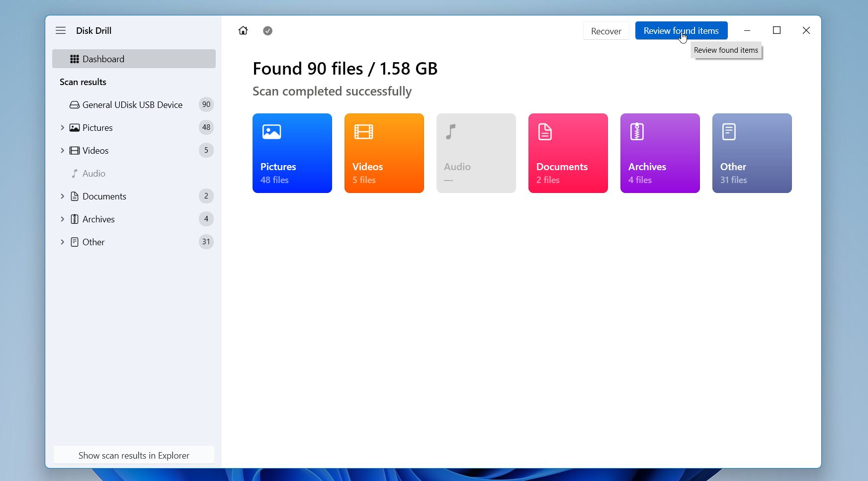The width and height of the screenshot is (868, 481).
Task: Click the Recover button
Action: pos(606,30)
